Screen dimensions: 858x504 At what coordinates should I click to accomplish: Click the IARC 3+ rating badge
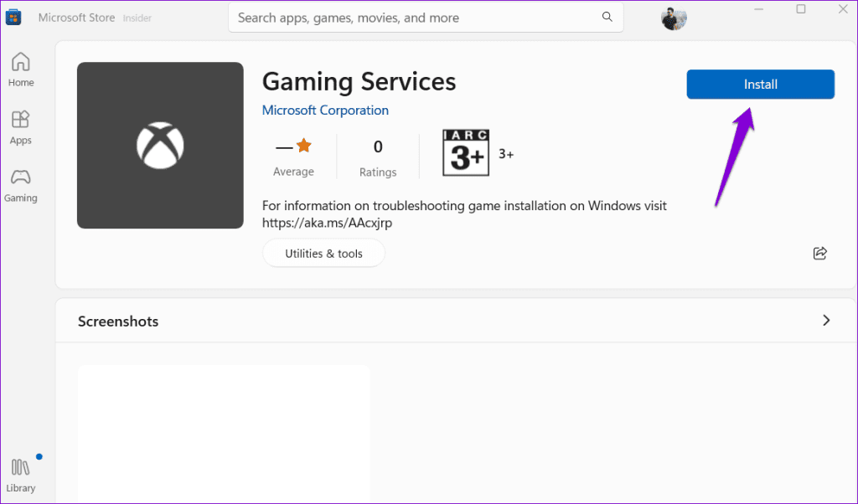(466, 152)
